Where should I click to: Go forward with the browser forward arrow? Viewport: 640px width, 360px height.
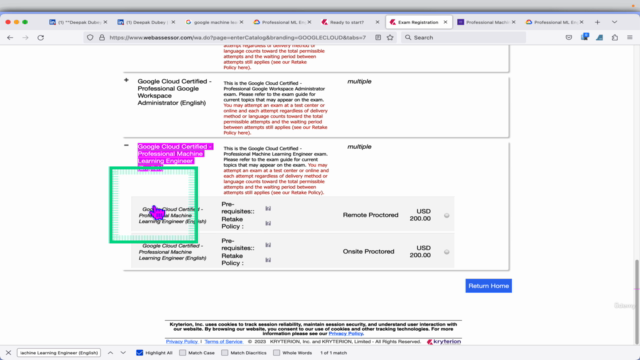tap(25, 38)
